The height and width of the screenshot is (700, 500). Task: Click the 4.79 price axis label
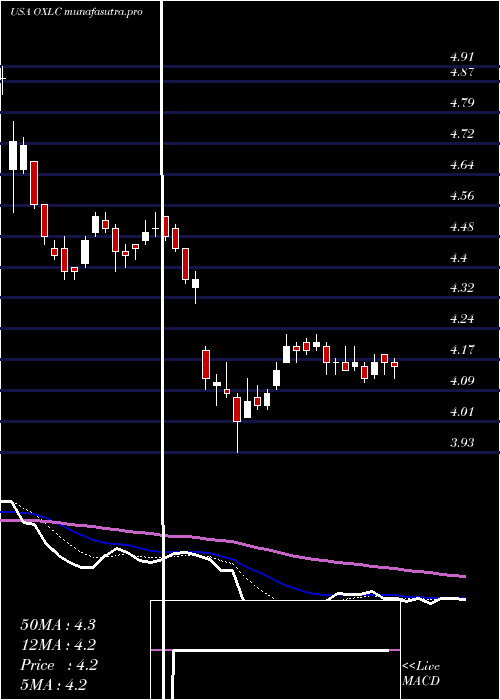tap(462, 103)
